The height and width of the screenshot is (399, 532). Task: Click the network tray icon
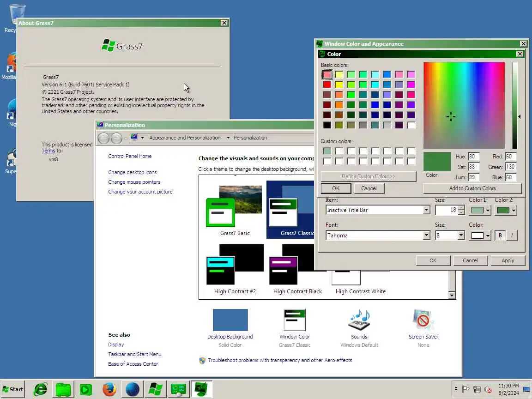pos(477,389)
